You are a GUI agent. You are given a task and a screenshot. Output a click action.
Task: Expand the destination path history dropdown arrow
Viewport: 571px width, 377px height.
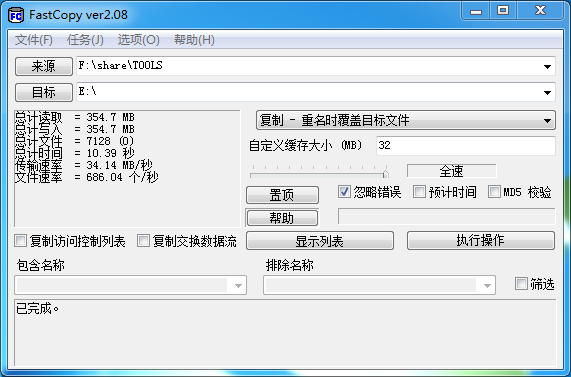tap(547, 93)
